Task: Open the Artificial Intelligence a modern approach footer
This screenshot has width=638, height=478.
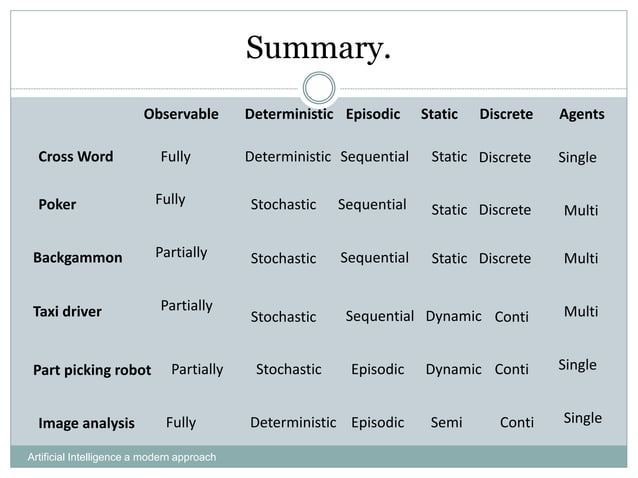Action: (x=121, y=457)
